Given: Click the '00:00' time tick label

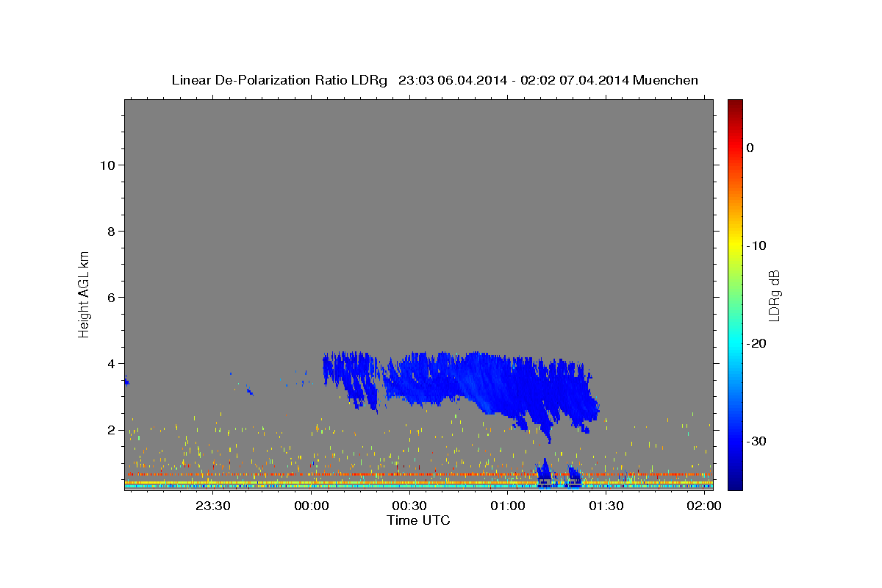Looking at the screenshot, I should pyautogui.click(x=312, y=506).
